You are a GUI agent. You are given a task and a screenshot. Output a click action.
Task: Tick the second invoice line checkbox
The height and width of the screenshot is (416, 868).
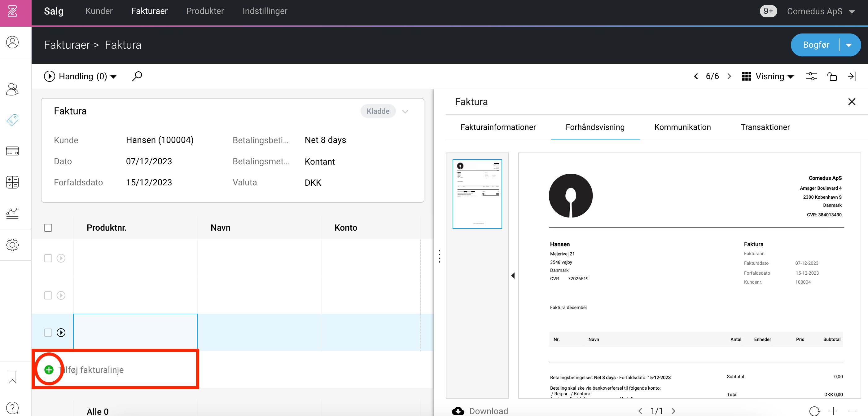tap(48, 295)
